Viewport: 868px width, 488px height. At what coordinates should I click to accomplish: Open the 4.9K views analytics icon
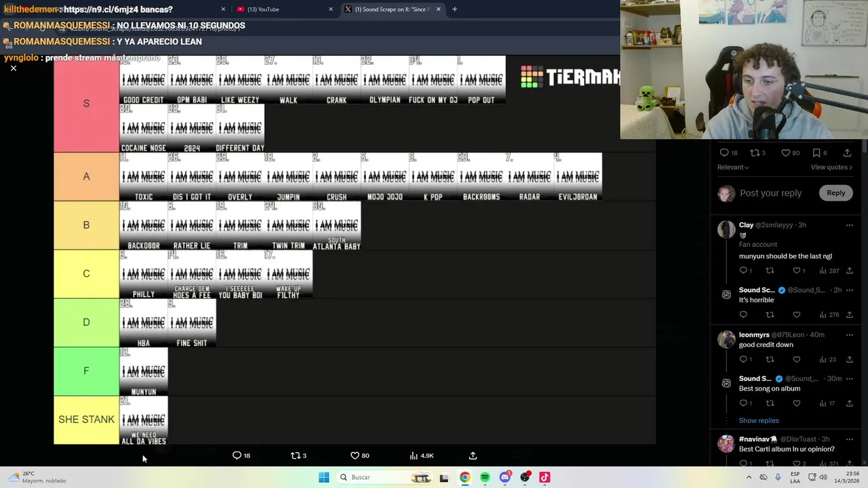pos(414,455)
